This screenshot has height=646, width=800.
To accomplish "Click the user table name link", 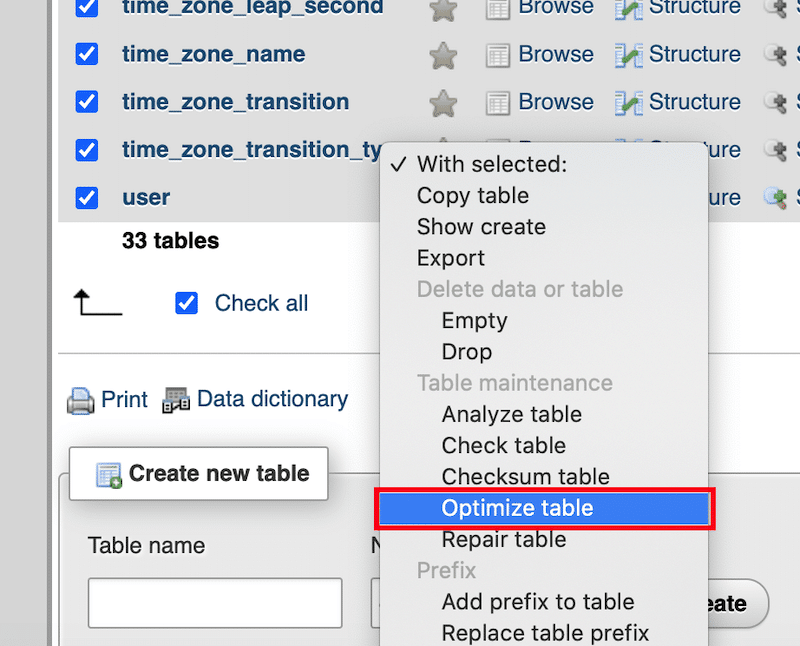I will pyautogui.click(x=146, y=197).
